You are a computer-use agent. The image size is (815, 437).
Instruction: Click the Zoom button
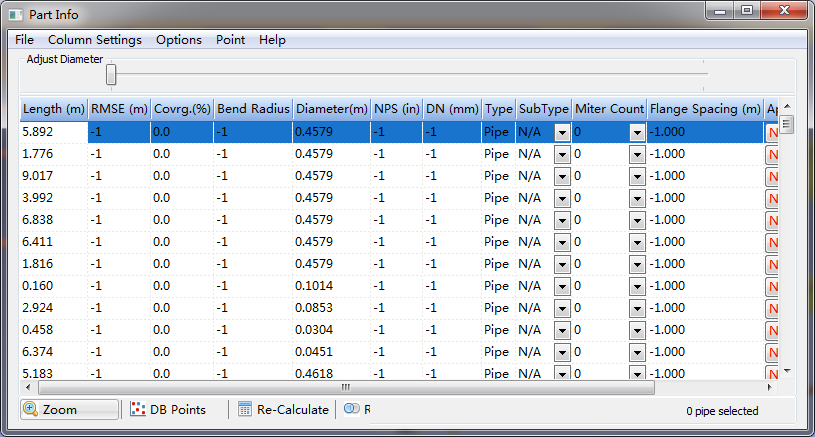point(70,409)
